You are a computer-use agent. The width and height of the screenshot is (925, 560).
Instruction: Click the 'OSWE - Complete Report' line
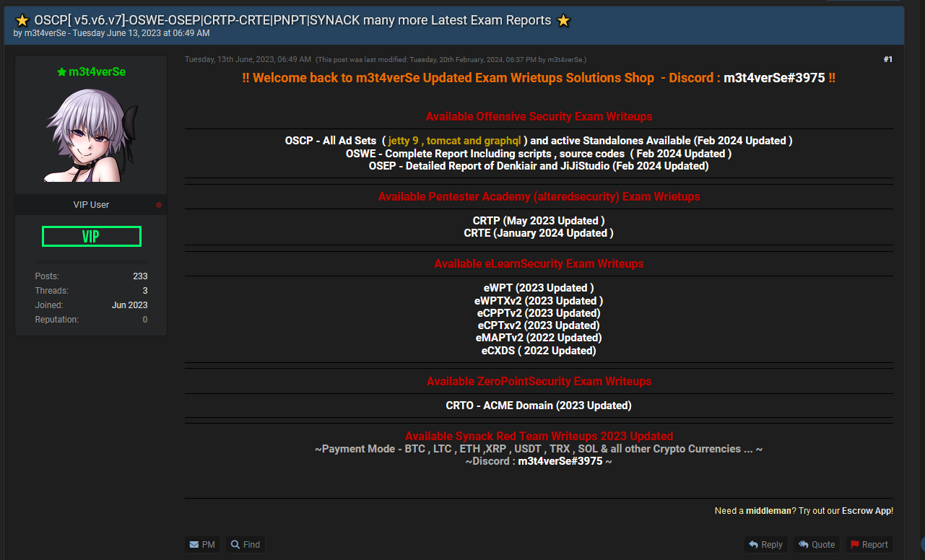[539, 153]
